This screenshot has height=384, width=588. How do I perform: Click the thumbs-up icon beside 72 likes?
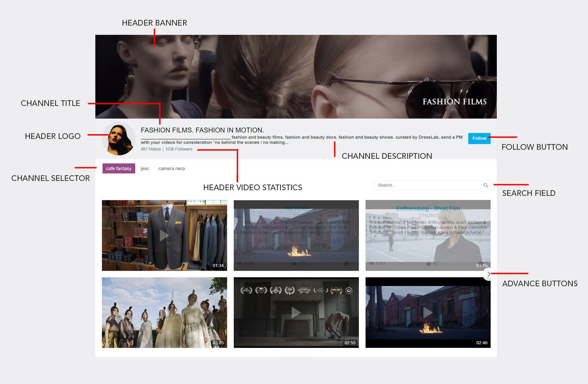point(428,264)
